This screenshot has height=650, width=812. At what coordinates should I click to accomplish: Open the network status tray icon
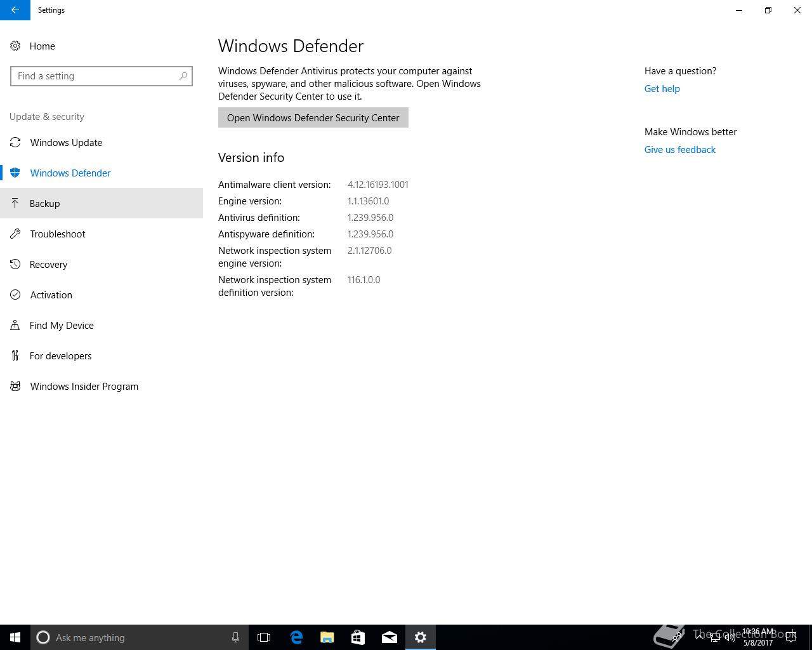tap(715, 637)
